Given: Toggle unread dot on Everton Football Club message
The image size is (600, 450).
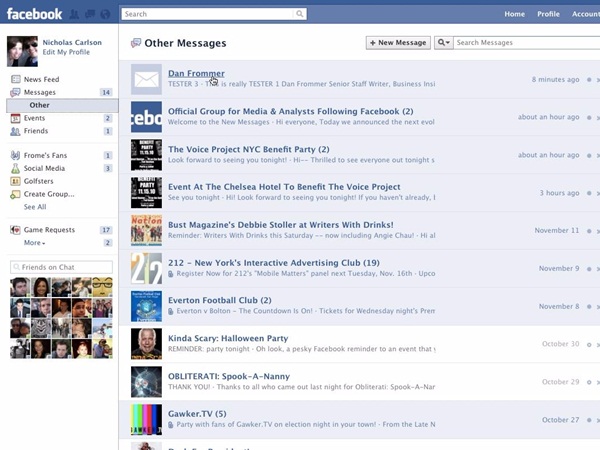Looking at the screenshot, I should click(590, 307).
